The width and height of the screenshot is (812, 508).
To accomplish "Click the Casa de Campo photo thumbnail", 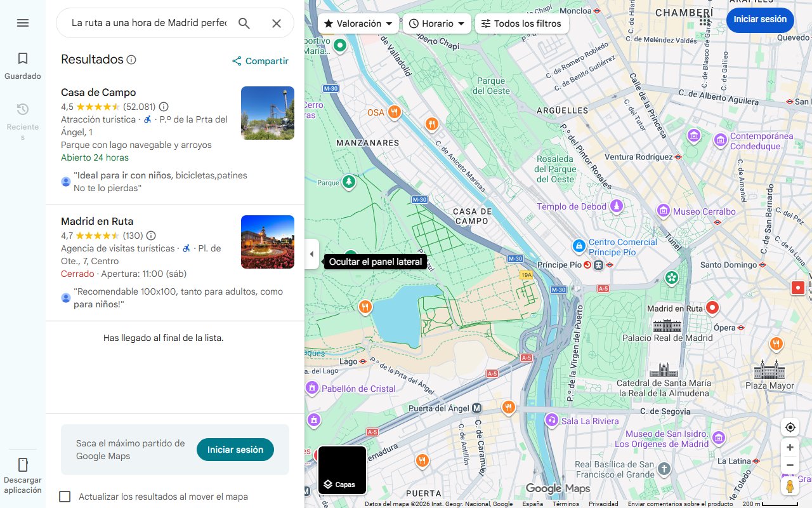I will 267,112.
